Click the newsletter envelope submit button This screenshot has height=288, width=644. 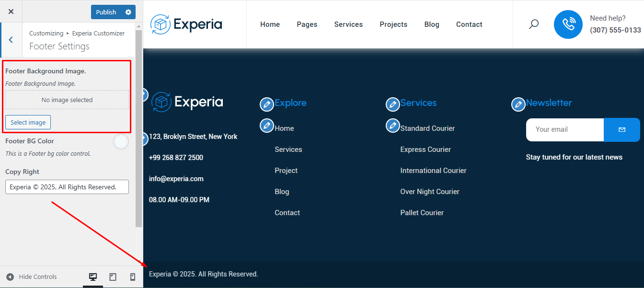[x=622, y=129]
